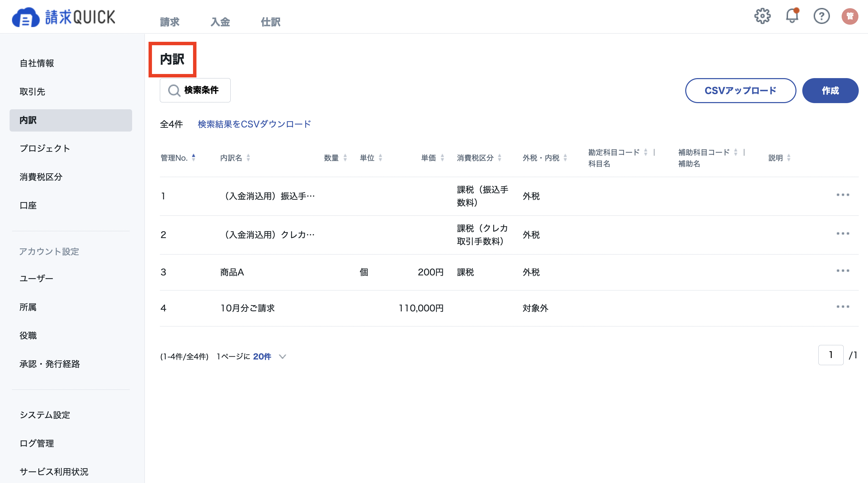Viewport: 868px width, 483px height.
Task: Click the 個 unit cell
Action: [x=364, y=272]
